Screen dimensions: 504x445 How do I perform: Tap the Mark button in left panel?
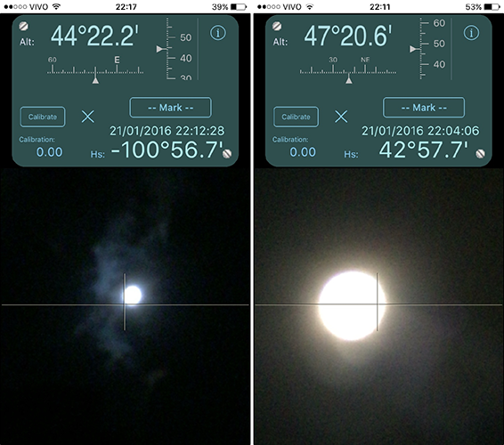[171, 108]
